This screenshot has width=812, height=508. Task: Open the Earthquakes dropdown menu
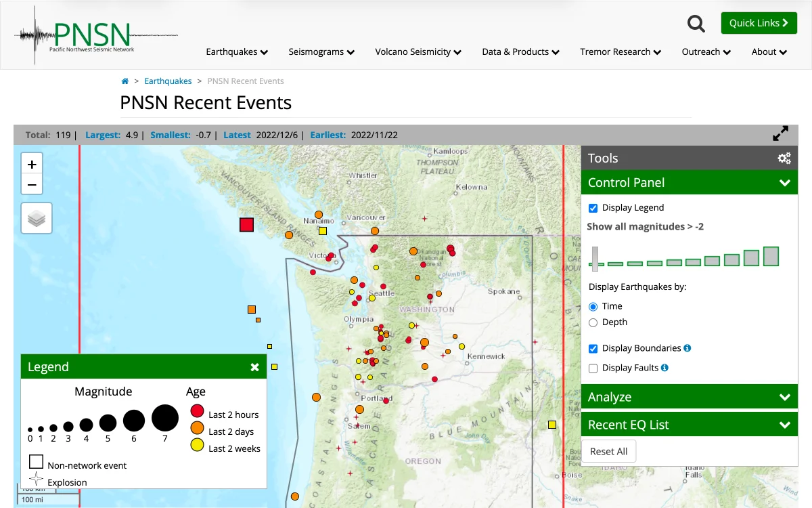pos(237,51)
